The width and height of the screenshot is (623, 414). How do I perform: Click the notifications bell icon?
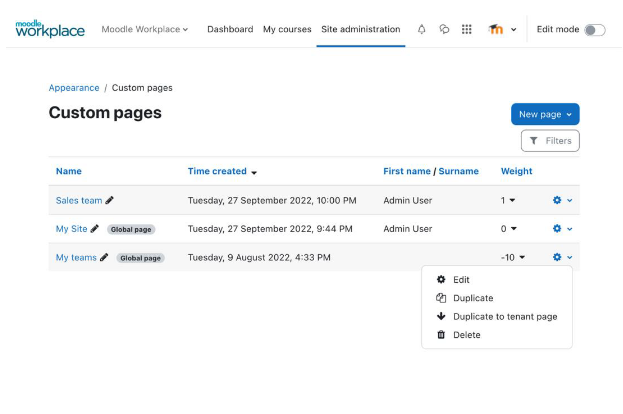[421, 30]
